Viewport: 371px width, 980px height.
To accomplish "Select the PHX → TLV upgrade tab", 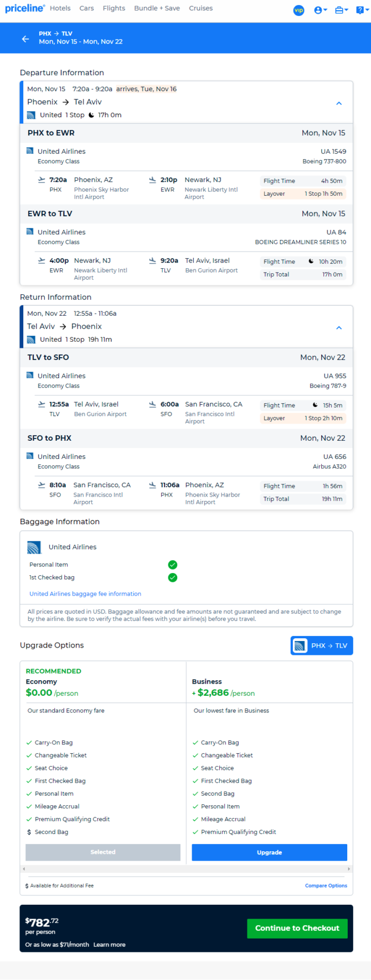I will (x=322, y=645).
